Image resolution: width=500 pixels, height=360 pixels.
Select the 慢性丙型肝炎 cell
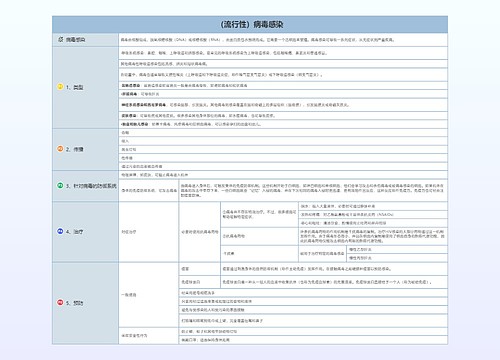pos(397,258)
